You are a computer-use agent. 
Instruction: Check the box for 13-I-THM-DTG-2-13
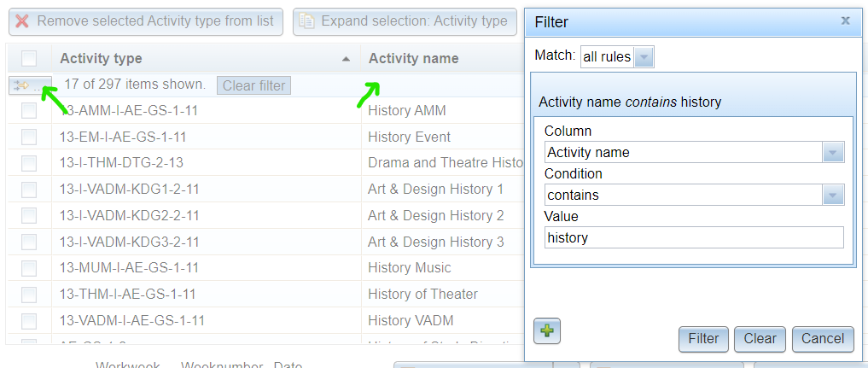click(29, 163)
